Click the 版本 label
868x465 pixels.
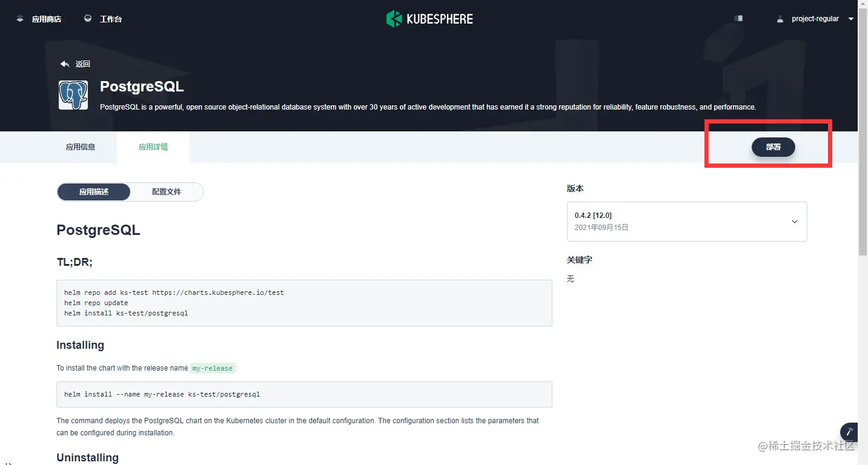[575, 188]
